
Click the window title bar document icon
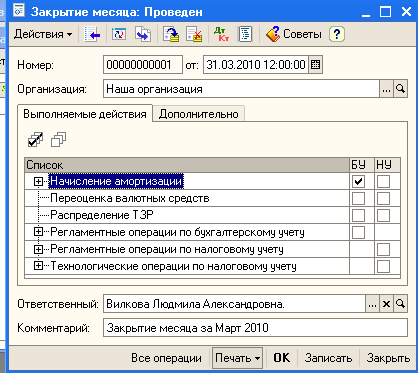[19, 11]
